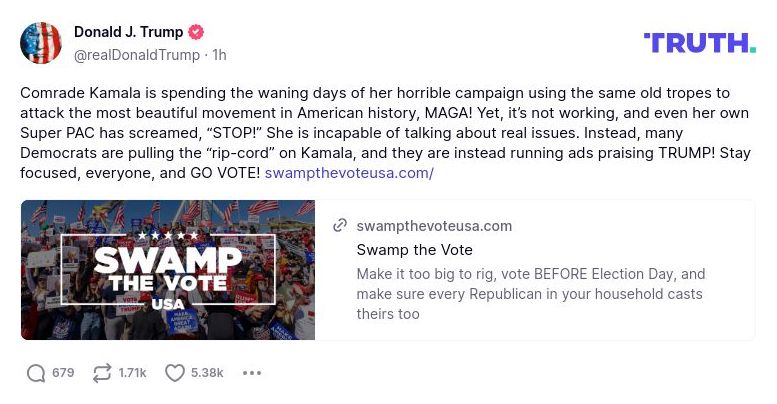Image resolution: width=777 pixels, height=404 pixels.
Task: Click the swampthevoteusa.com domain in the card
Action: 434,226
